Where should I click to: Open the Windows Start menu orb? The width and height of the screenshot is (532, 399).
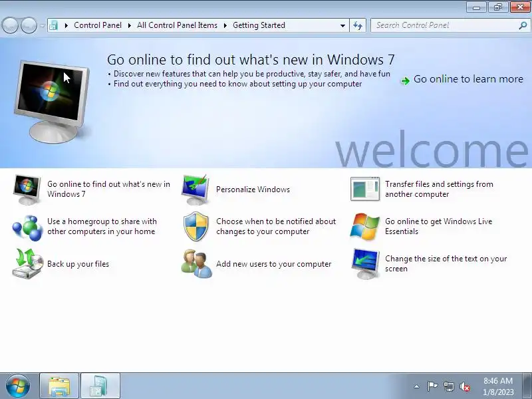coord(18,386)
